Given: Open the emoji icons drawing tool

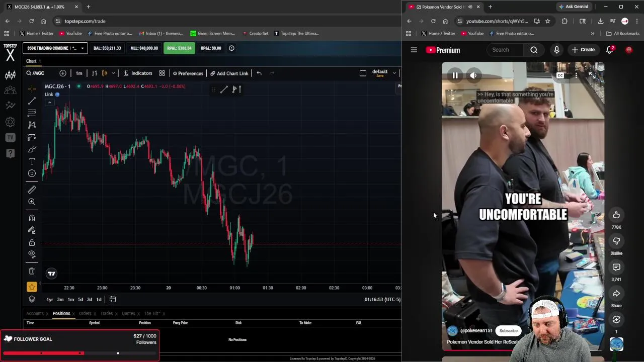Looking at the screenshot, I should (32, 173).
